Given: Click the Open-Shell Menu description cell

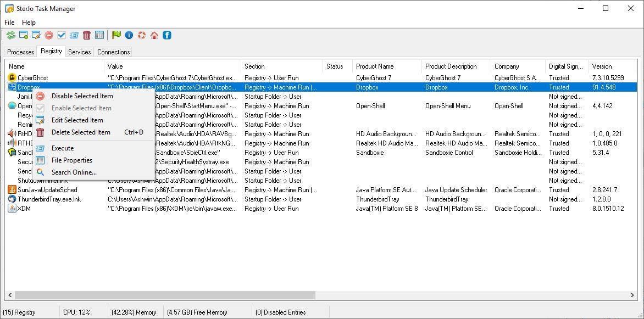Looking at the screenshot, I should 448,106.
